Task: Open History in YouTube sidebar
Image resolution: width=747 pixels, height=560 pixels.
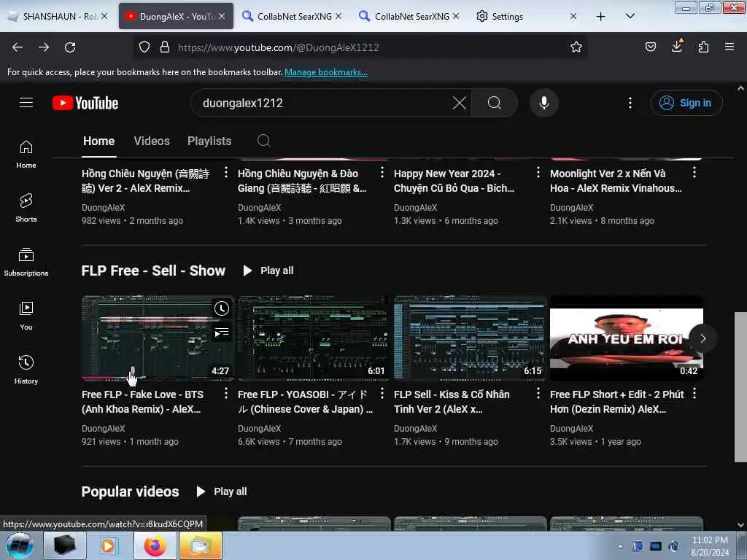Action: click(x=26, y=370)
